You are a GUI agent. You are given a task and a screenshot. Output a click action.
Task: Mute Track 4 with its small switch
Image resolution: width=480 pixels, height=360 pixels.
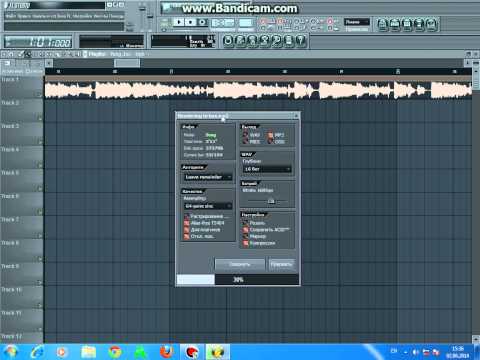click(39, 165)
